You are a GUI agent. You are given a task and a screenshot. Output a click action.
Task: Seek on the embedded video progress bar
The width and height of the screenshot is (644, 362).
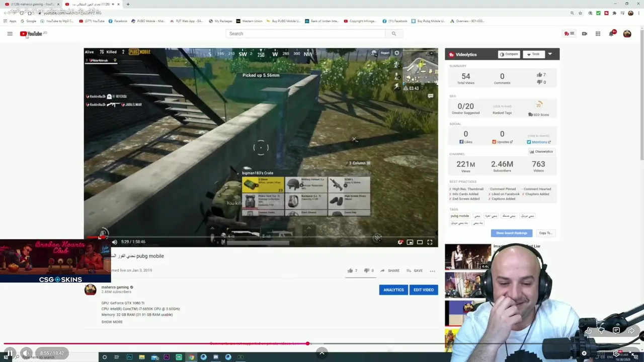(261, 236)
